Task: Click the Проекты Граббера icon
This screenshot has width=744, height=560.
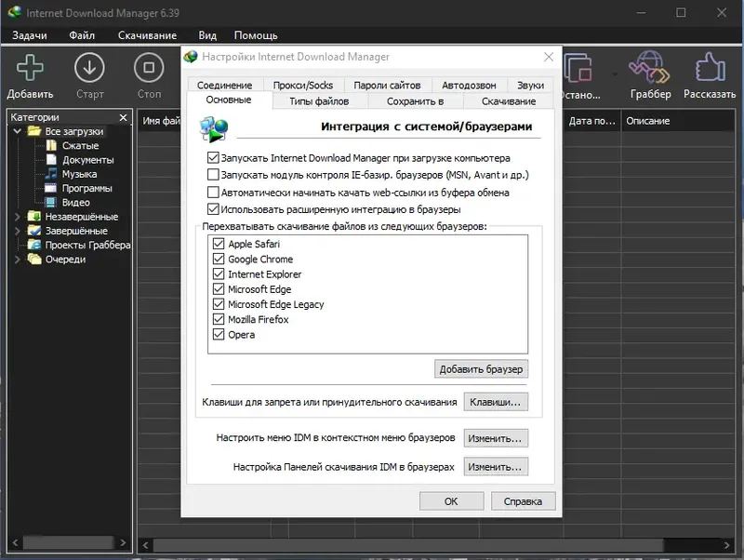Action: point(34,245)
